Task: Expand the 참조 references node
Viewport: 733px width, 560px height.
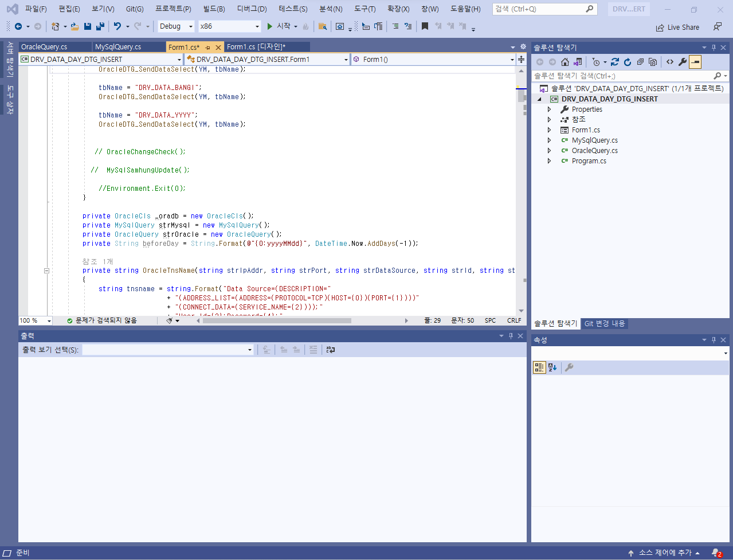Action: 549,120
